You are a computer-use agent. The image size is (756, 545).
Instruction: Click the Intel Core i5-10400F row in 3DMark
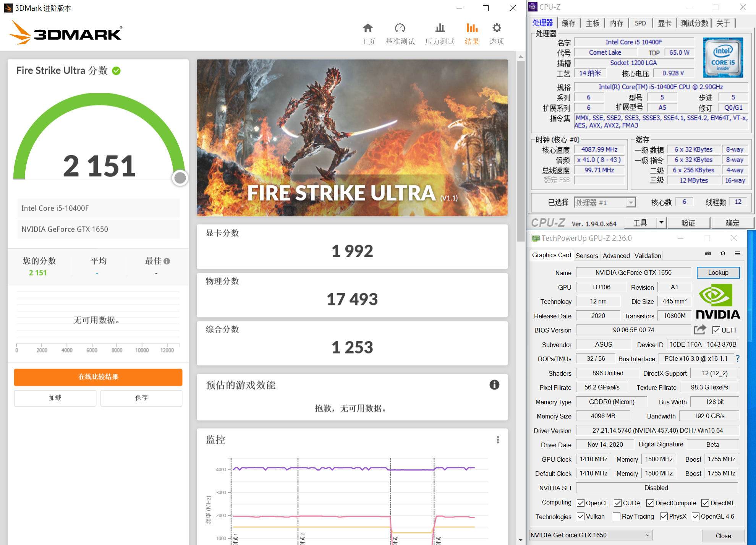[x=99, y=208]
